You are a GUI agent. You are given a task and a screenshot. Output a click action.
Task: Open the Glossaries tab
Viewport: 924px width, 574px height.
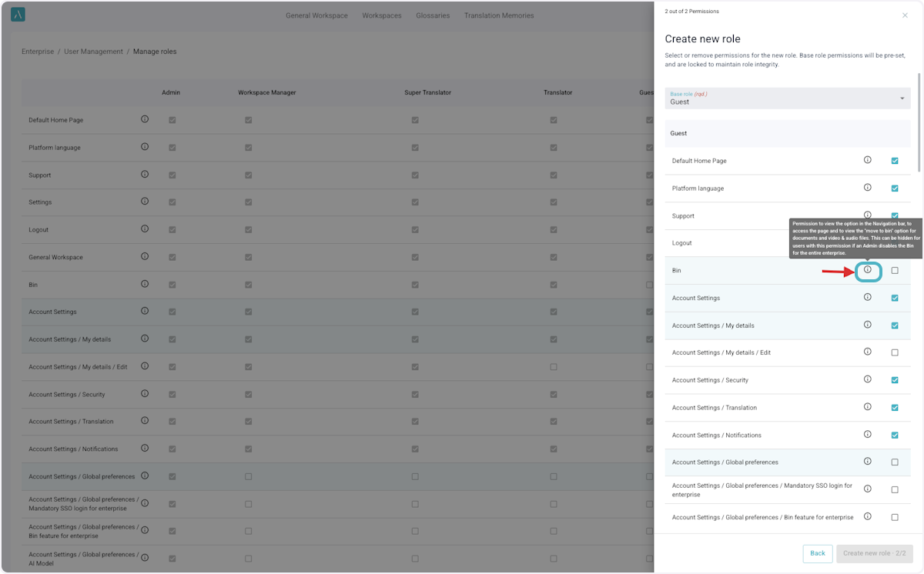[433, 15]
